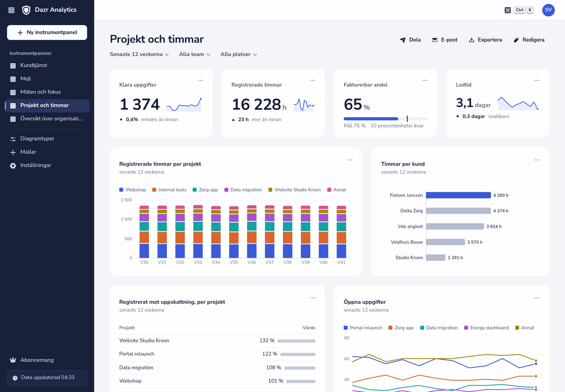The height and width of the screenshot is (392, 565).
Task: Click the gear icon for Inställningar
Action: pos(13,166)
